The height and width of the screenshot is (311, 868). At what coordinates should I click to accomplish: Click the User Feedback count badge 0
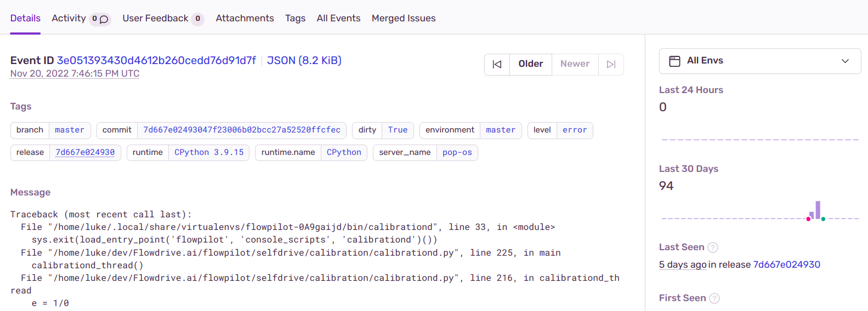pyautogui.click(x=198, y=19)
